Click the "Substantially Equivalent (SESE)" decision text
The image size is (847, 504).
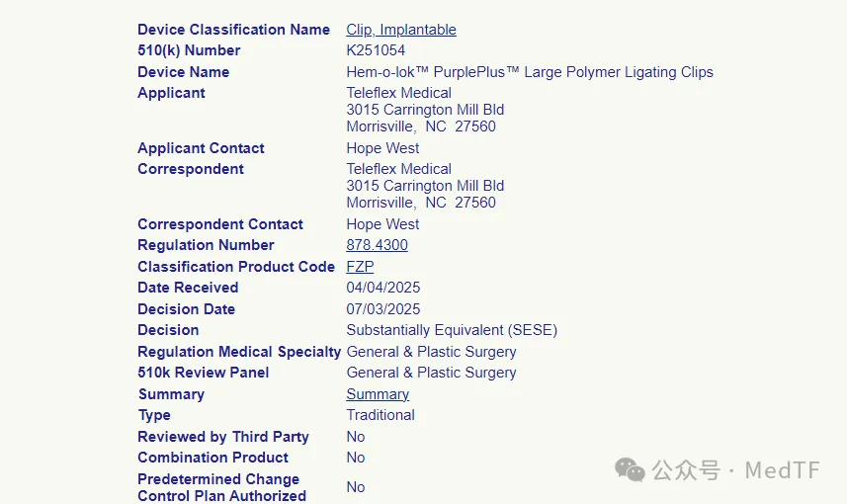453,330
